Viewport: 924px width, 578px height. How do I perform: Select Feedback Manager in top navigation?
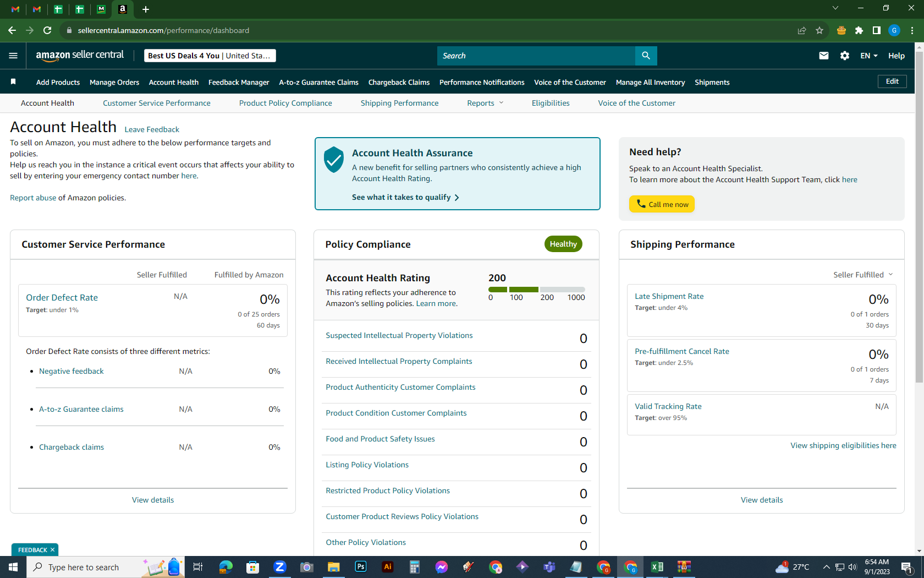pos(239,82)
